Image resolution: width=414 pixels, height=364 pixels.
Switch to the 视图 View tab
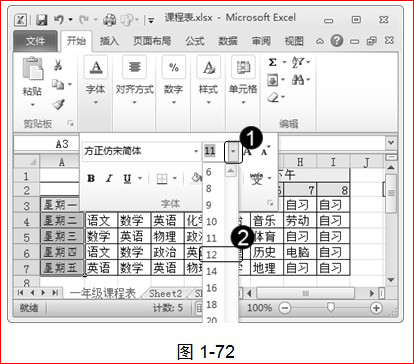point(294,41)
